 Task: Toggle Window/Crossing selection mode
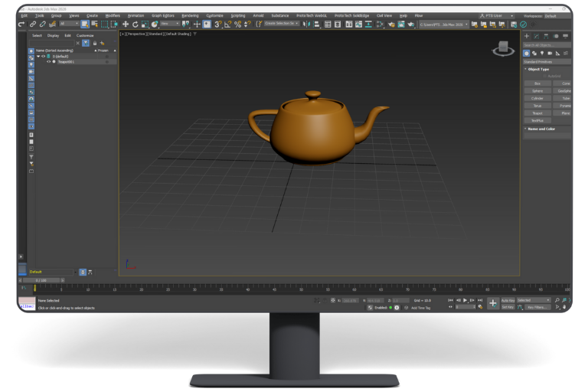[x=114, y=24]
